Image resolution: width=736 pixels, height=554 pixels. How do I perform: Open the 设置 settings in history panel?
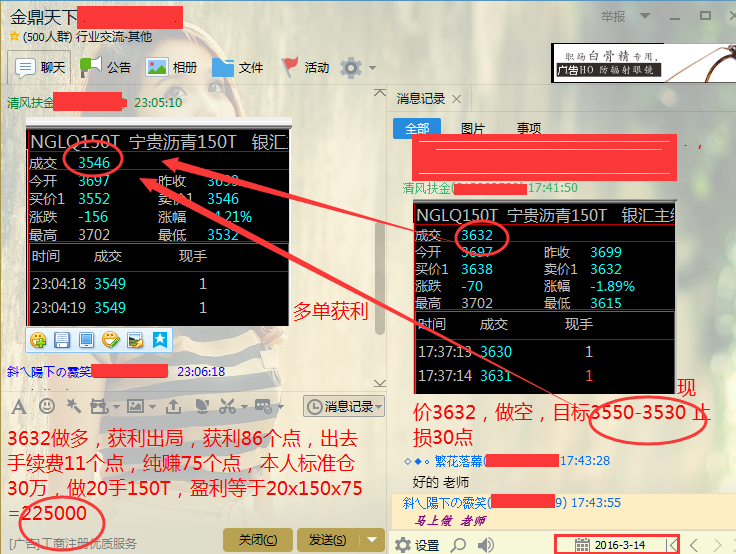[x=417, y=545]
